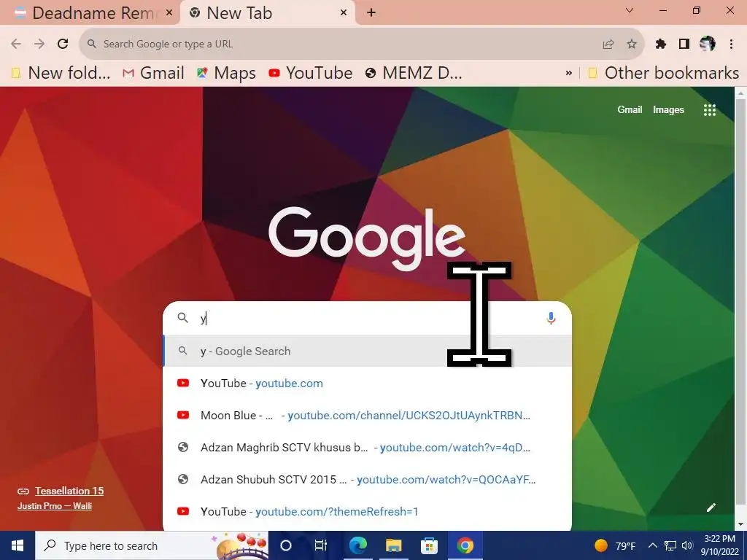
Task: Open Cortana circle icon on taskbar
Action: tap(286, 545)
